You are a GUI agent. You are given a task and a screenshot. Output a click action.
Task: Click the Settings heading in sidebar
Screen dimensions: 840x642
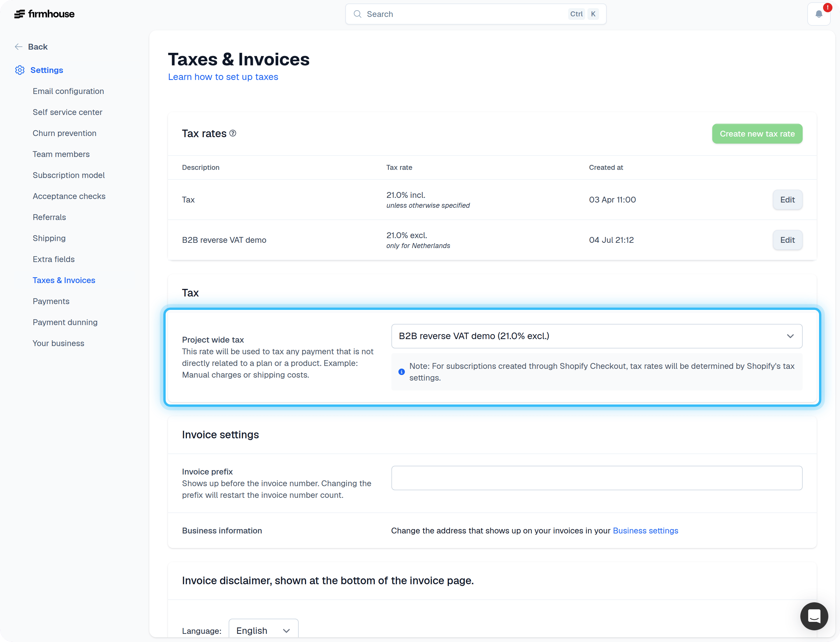[x=47, y=70]
